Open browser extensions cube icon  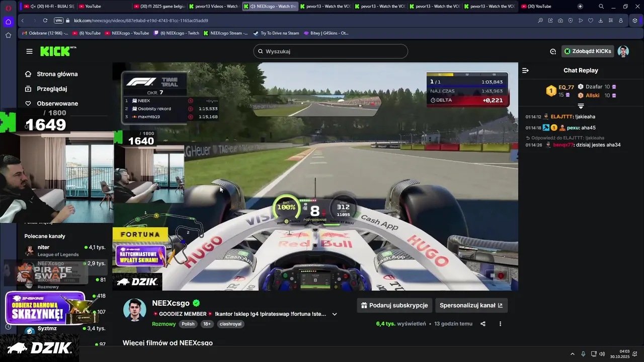635,21
